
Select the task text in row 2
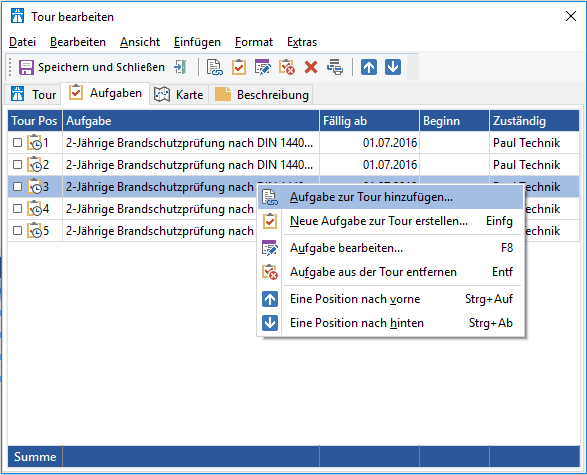click(x=189, y=165)
